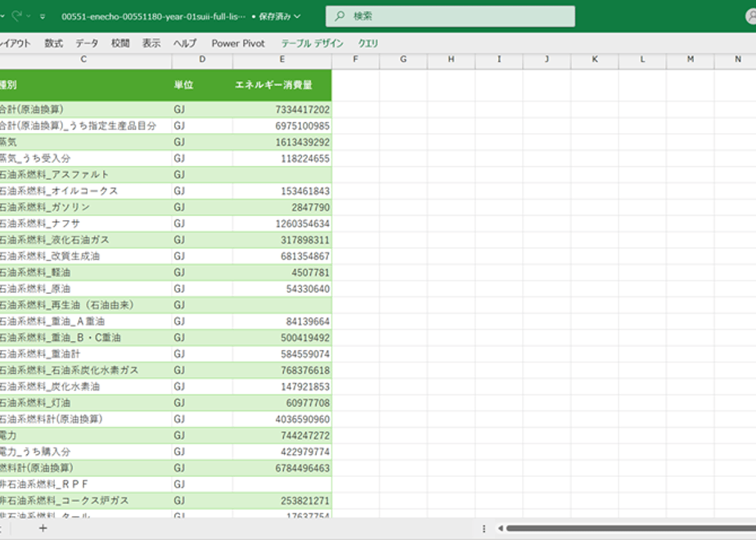The width and height of the screenshot is (756, 540).
Task: Open Customize Quick Access Toolbar menu
Action: point(43,16)
